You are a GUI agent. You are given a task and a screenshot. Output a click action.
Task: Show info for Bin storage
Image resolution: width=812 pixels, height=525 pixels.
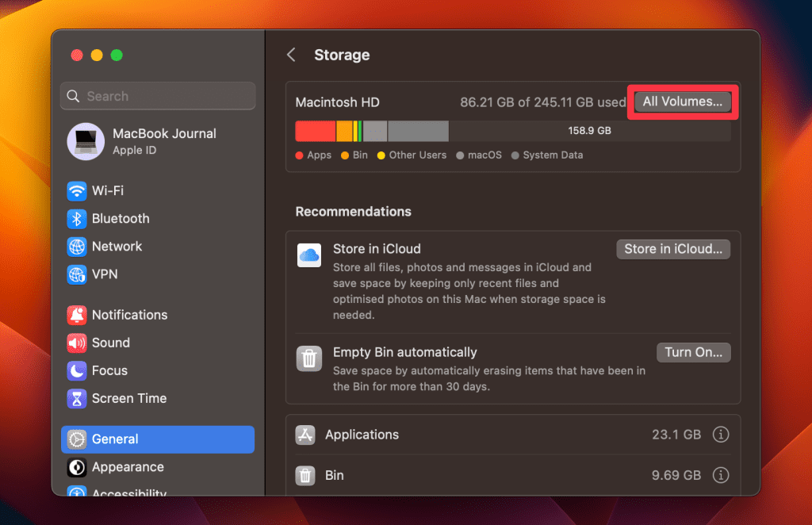(720, 475)
